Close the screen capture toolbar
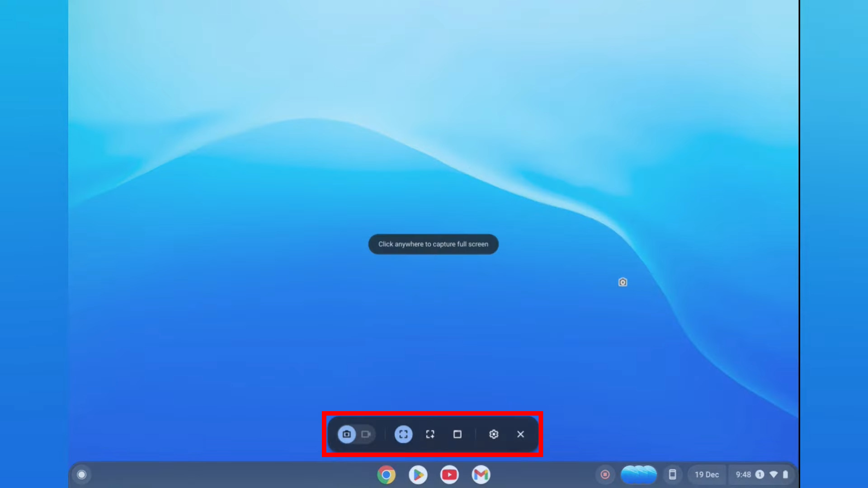The width and height of the screenshot is (868, 488). 520,434
